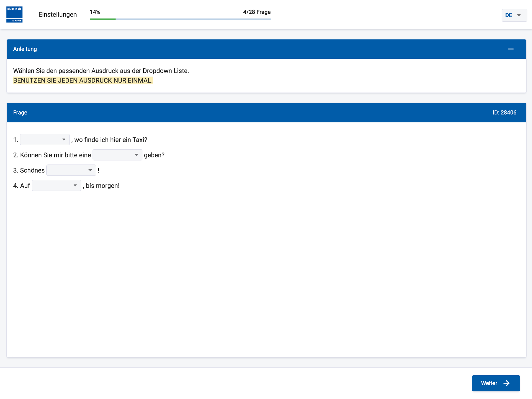Open dropdown before 'wo finde ich hier ein Taxi'

(45, 140)
